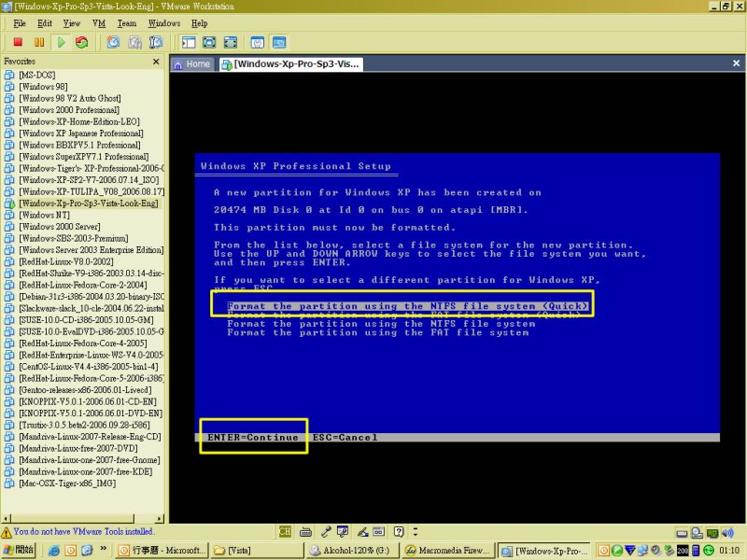Click the language bar handwriting pen icon

tap(362, 531)
